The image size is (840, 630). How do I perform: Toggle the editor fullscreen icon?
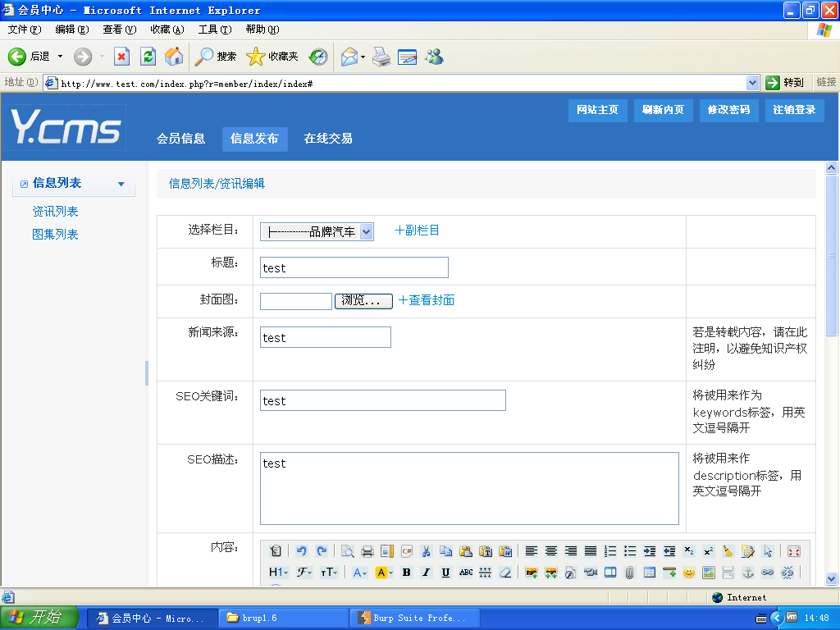tap(794, 550)
